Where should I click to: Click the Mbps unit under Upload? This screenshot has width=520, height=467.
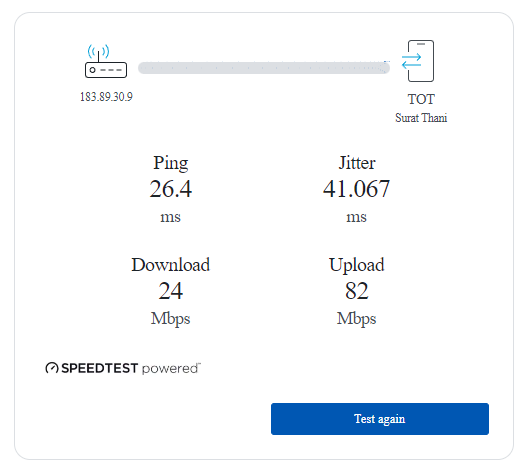356,319
